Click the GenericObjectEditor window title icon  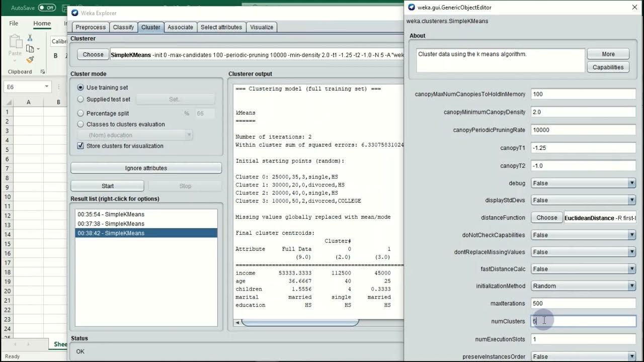[412, 7]
